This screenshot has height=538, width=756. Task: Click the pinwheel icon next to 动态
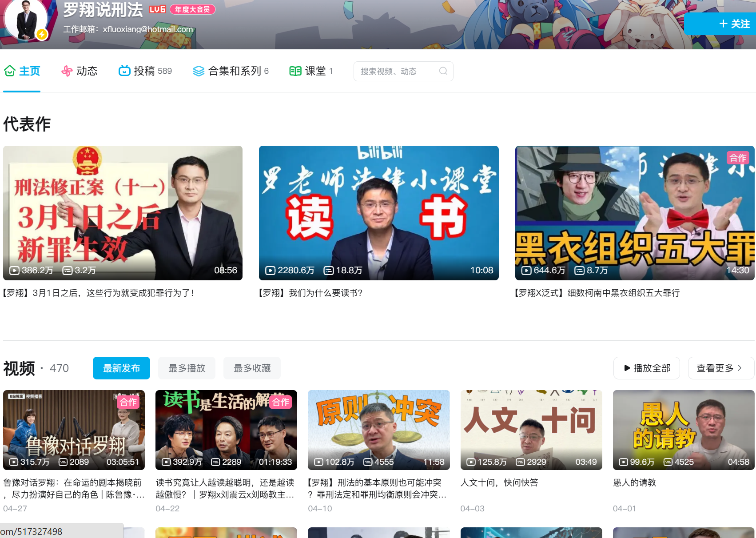tap(67, 71)
